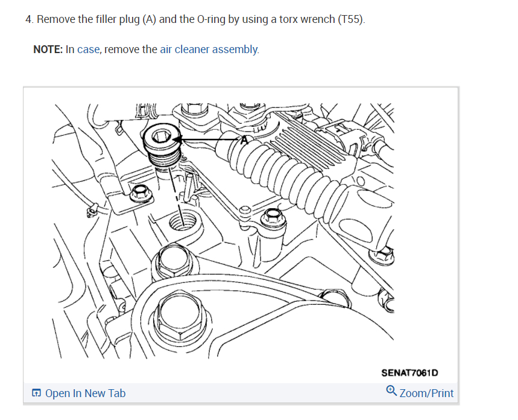The image size is (518, 420).
Task: Click the 'torx wrench (T55)' text
Action: [322, 19]
